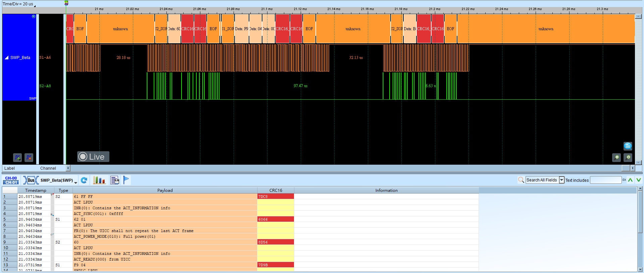
Task: Click the Text includes input field
Action: point(606,180)
